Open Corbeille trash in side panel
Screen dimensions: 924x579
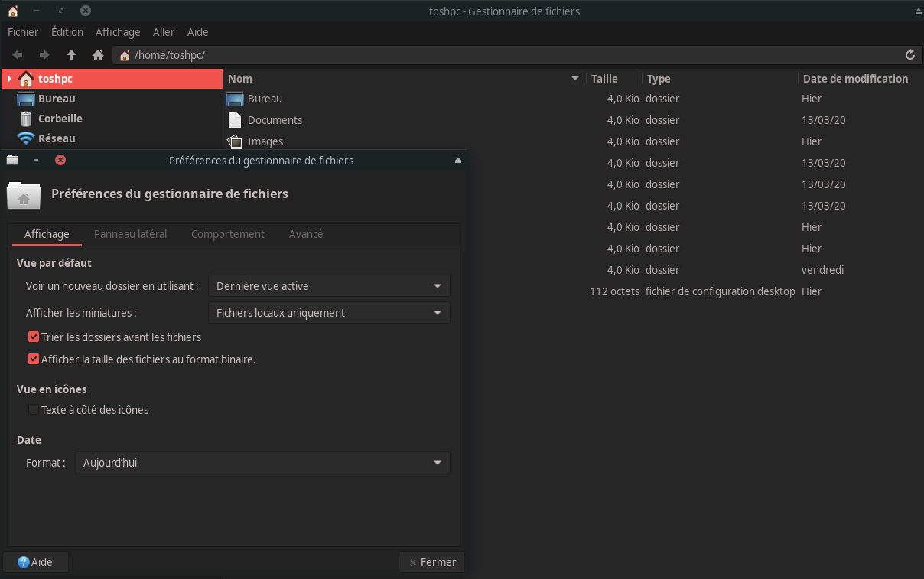click(x=60, y=119)
